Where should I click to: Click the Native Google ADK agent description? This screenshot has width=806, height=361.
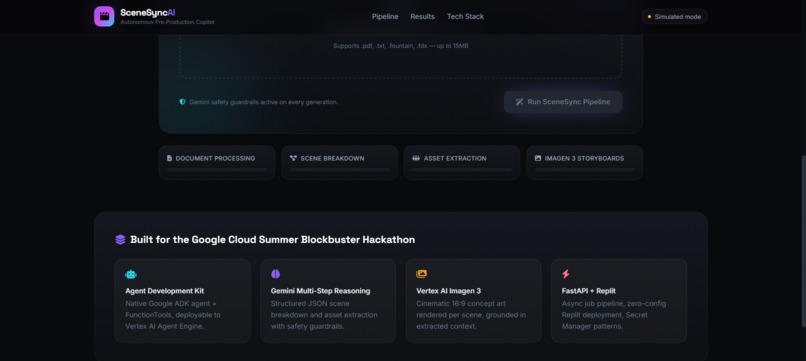tap(173, 315)
